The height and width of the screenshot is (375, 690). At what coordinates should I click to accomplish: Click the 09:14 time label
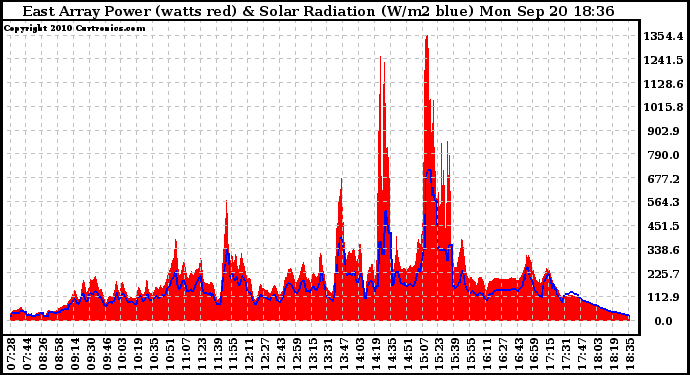(x=75, y=354)
